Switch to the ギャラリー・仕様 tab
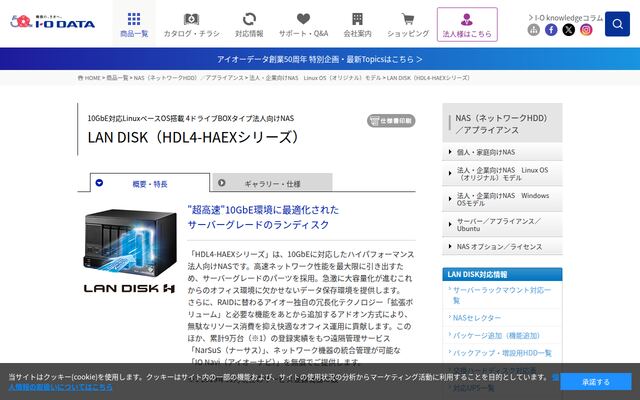 272,183
